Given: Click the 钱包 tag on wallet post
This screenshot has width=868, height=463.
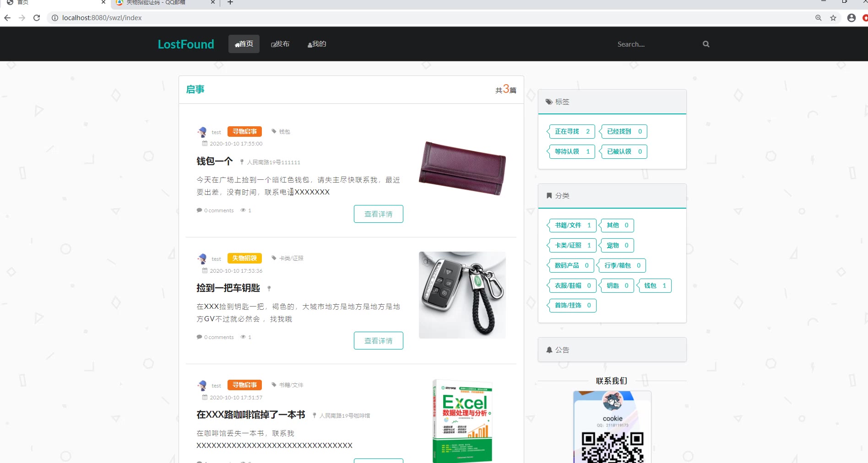Looking at the screenshot, I should pyautogui.click(x=281, y=131).
